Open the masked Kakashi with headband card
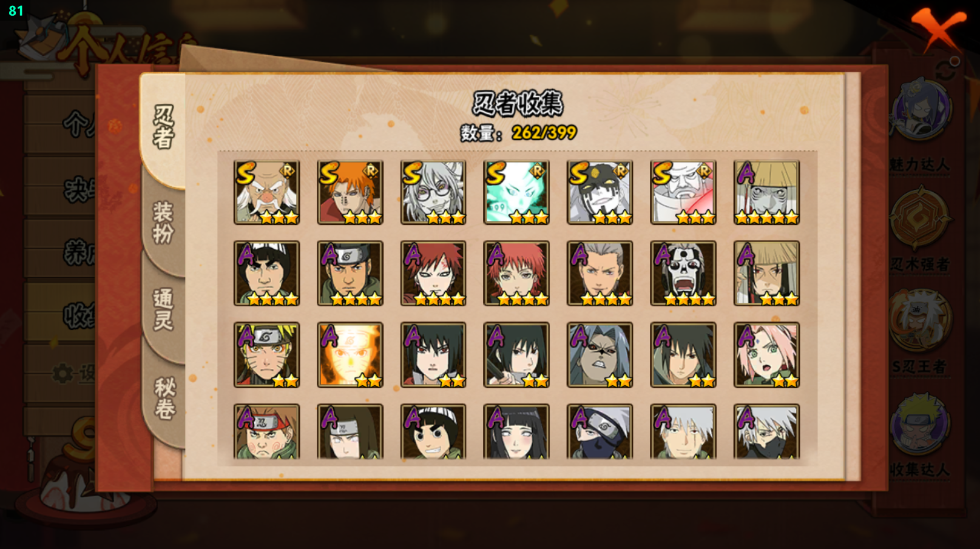 point(600,431)
